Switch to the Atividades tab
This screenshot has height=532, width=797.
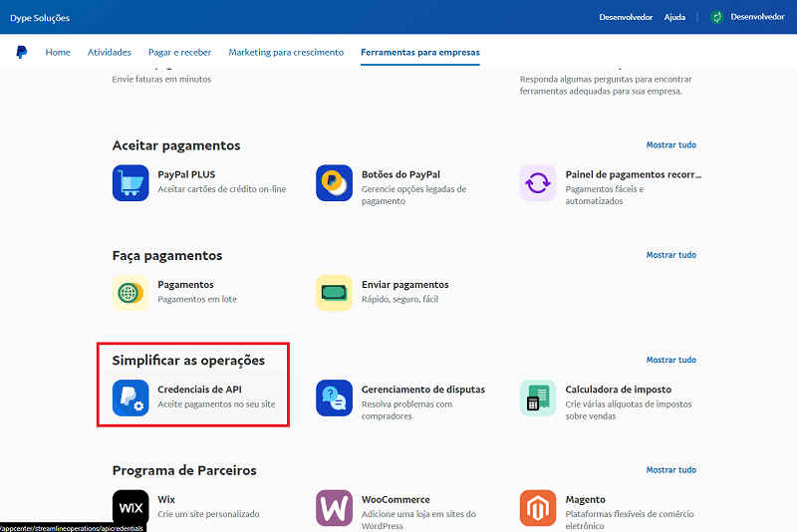coord(110,52)
